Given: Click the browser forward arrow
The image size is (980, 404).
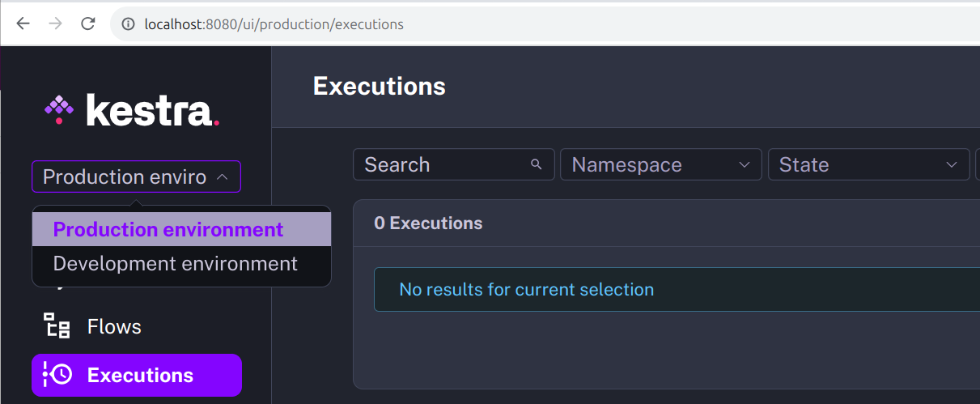Looking at the screenshot, I should pyautogui.click(x=55, y=23).
